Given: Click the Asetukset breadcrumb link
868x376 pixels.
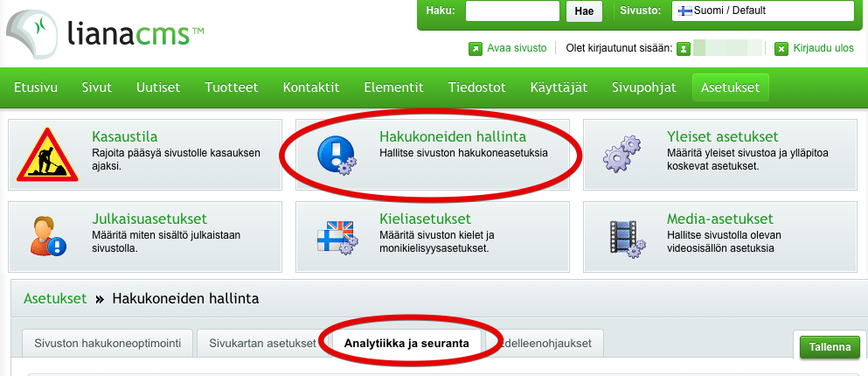Looking at the screenshot, I should click(x=55, y=299).
